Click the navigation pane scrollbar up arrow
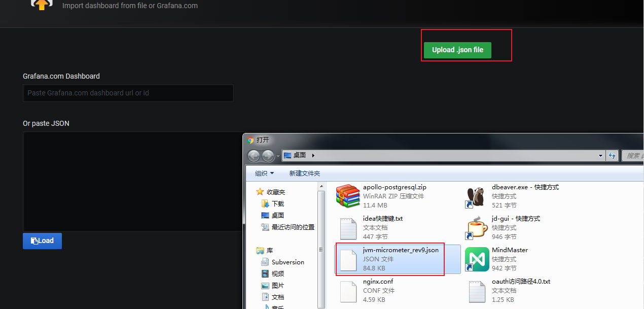The image size is (644, 309). (320, 186)
